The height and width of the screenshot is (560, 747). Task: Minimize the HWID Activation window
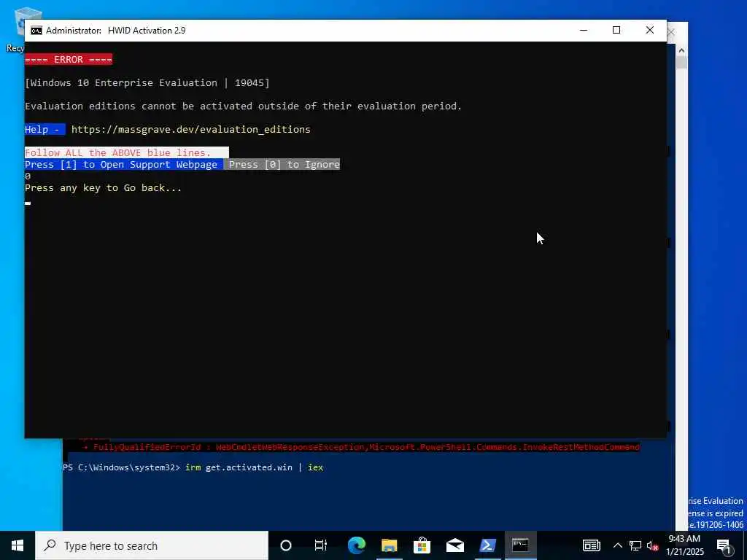(x=584, y=30)
